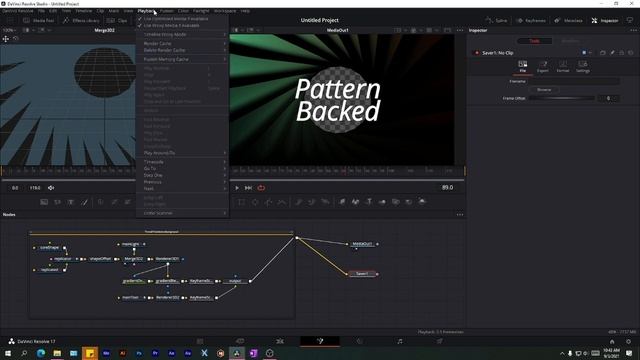The image size is (640, 360).
Task: Select the Modifiers button in Inspector
Action: pyautogui.click(x=570, y=41)
